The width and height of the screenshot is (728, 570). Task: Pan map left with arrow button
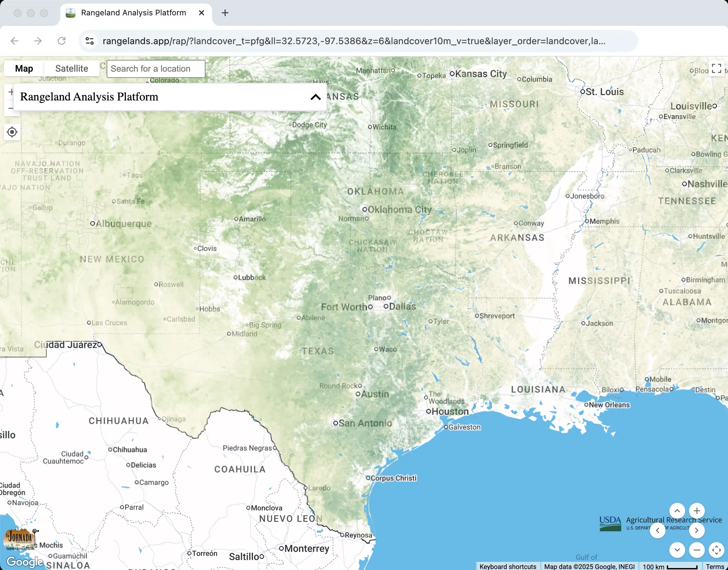[x=657, y=530]
